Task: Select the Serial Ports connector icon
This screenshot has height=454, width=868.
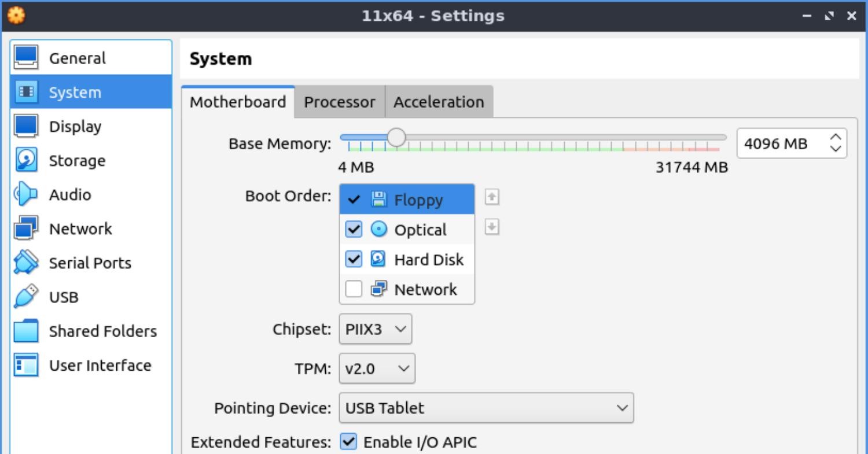Action: pyautogui.click(x=26, y=263)
